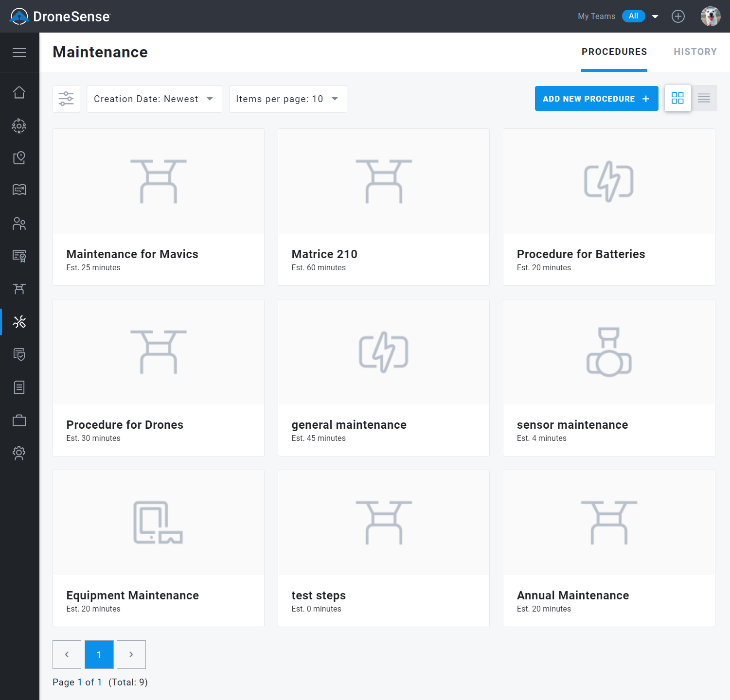Click the Annual Maintenance title
The image size is (730, 700).
coord(573,595)
